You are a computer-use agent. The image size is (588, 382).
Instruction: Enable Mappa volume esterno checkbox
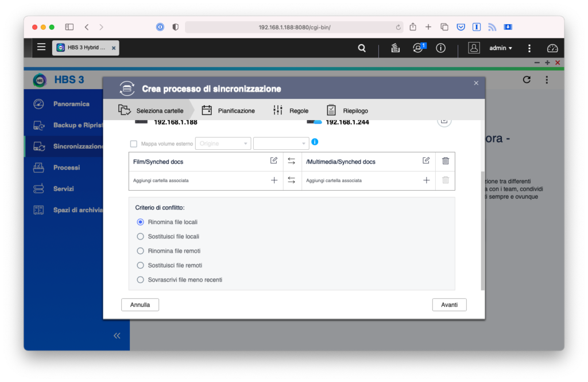click(134, 144)
